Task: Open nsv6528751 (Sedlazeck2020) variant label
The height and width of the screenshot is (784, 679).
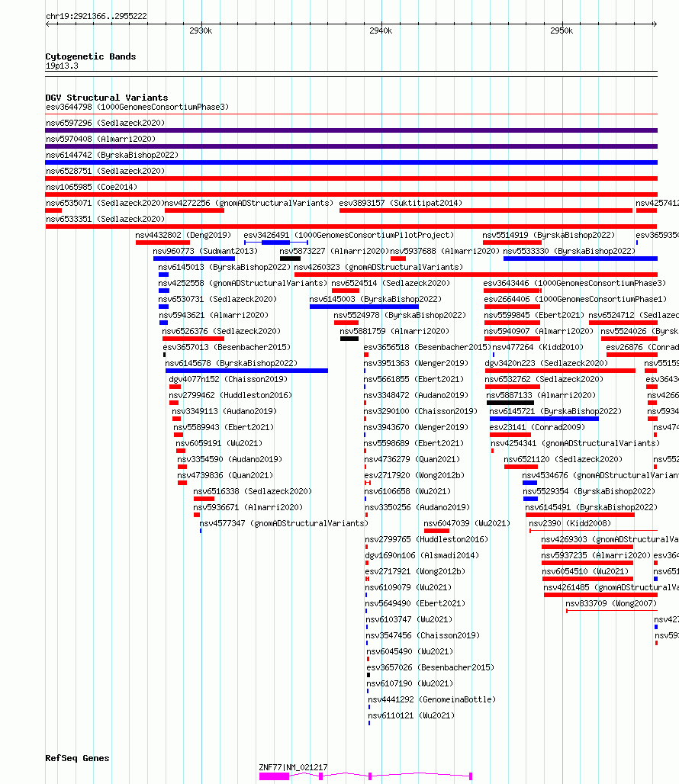Action: pos(105,171)
